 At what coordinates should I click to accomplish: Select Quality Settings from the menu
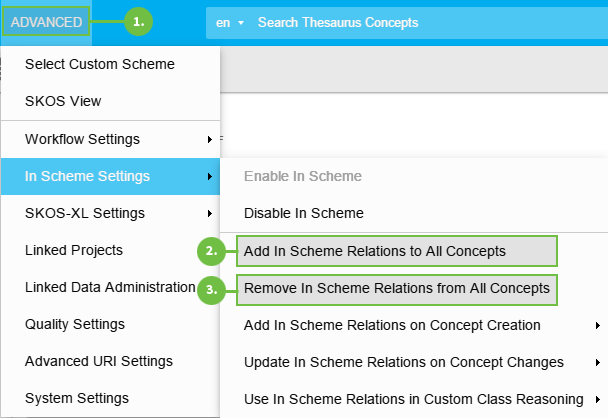[x=75, y=324]
